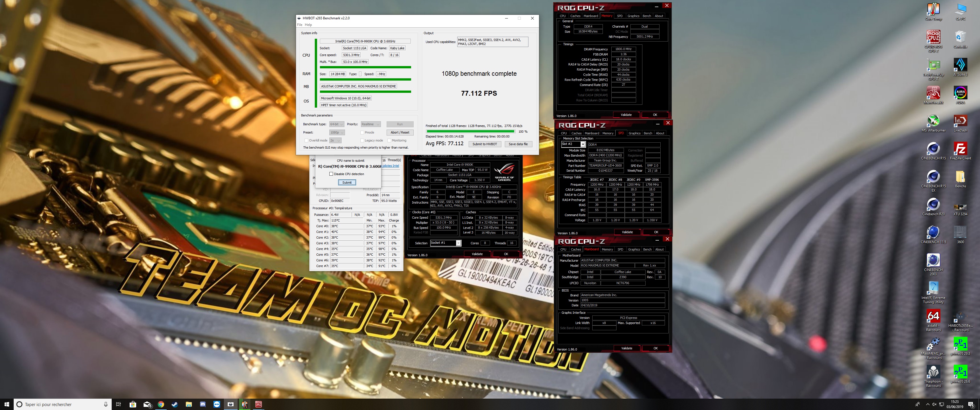980x410 pixels.
Task: Open TeamViewer from the taskbar
Action: (x=217, y=404)
